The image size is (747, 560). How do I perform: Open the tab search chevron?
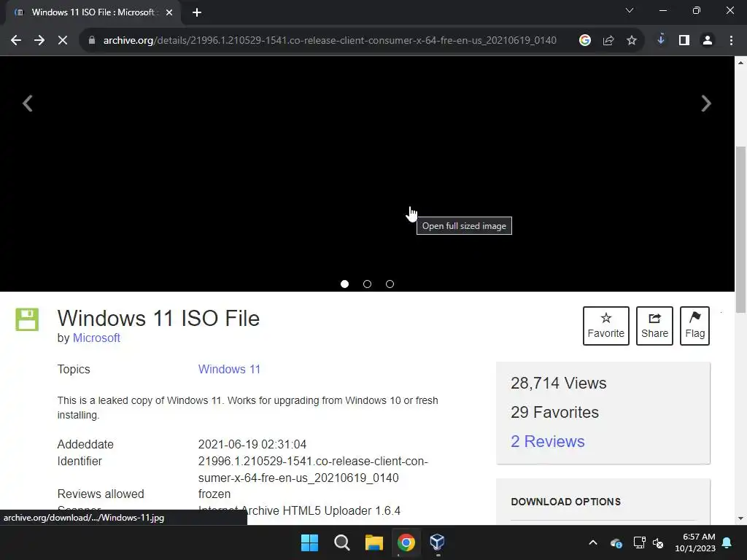[x=630, y=10]
